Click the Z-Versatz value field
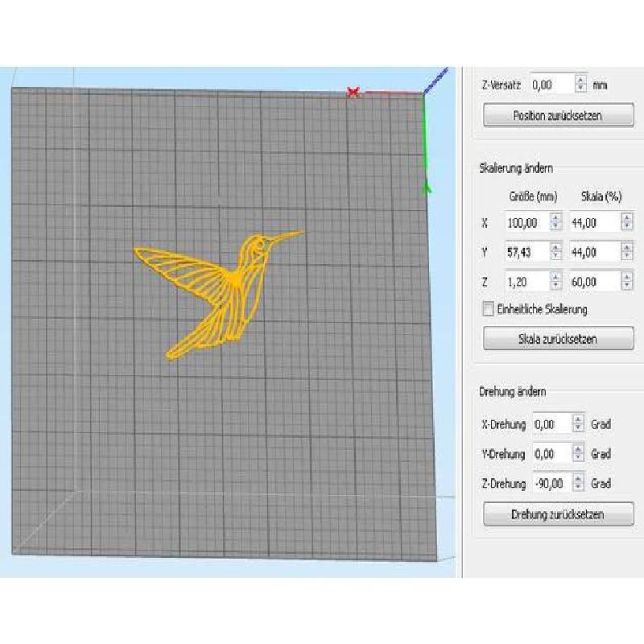This screenshot has width=644, height=644. point(551,84)
